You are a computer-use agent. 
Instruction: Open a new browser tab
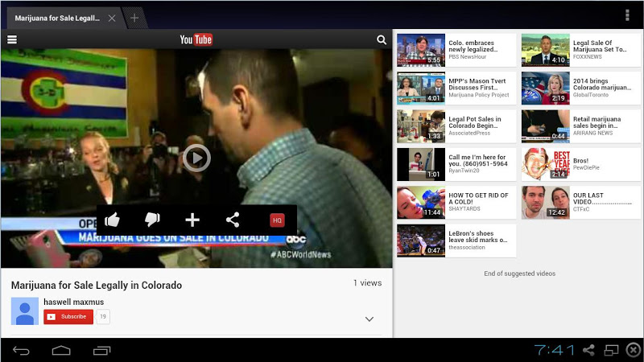pyautogui.click(x=134, y=18)
